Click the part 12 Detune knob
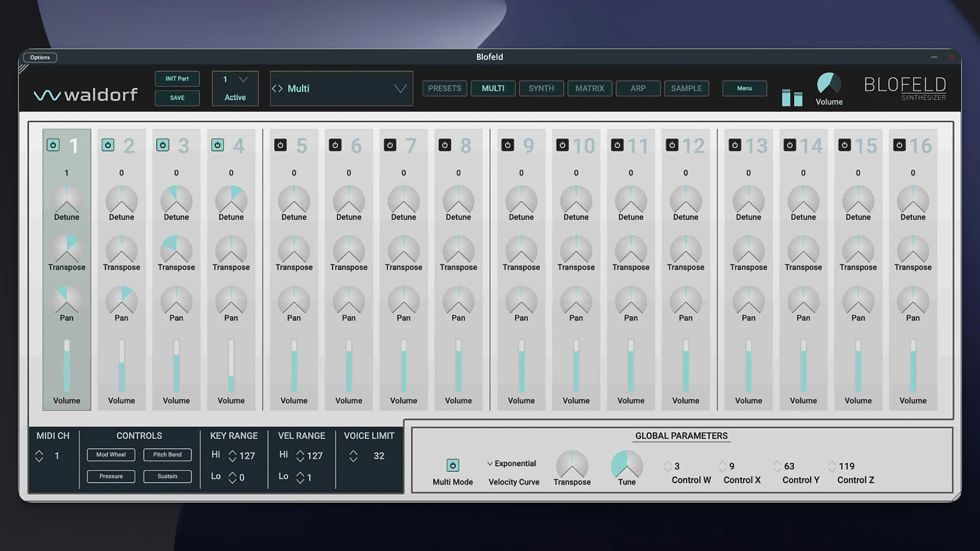Image resolution: width=980 pixels, height=551 pixels. click(x=686, y=200)
